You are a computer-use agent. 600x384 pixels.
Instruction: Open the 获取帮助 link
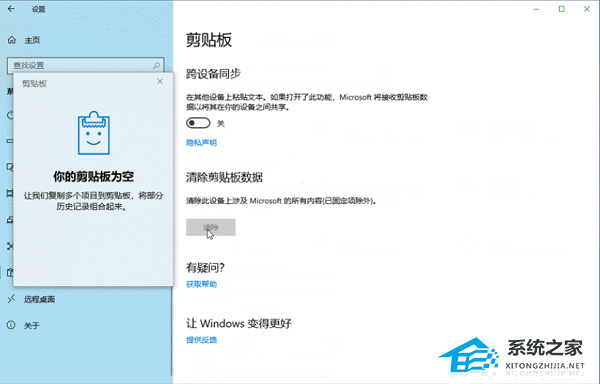coord(201,284)
